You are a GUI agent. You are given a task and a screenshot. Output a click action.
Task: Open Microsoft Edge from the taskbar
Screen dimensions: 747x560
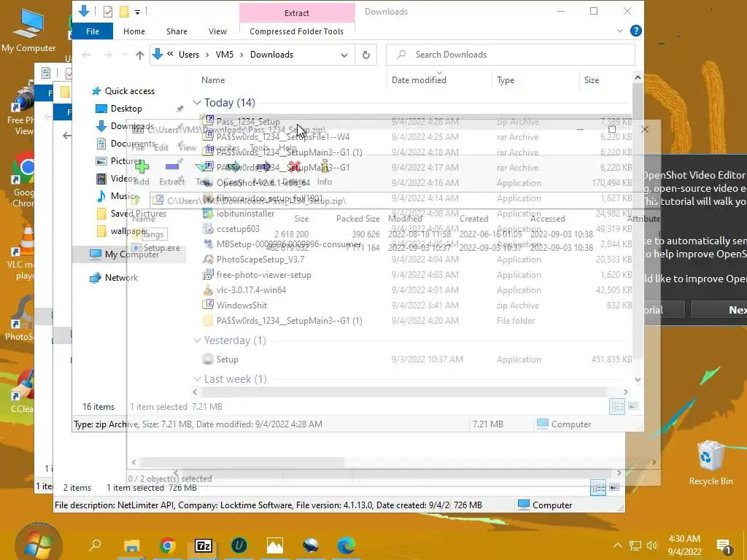pos(347,545)
